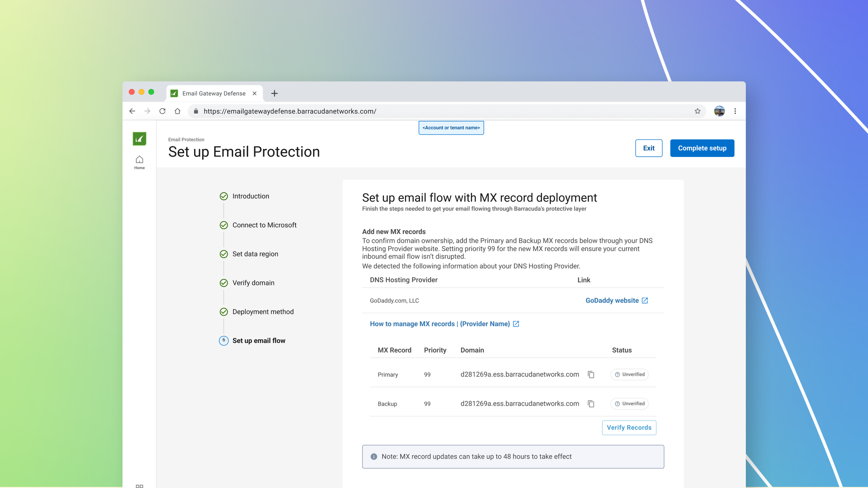Open a new browser tab
The width and height of the screenshot is (868, 488).
[x=274, y=93]
